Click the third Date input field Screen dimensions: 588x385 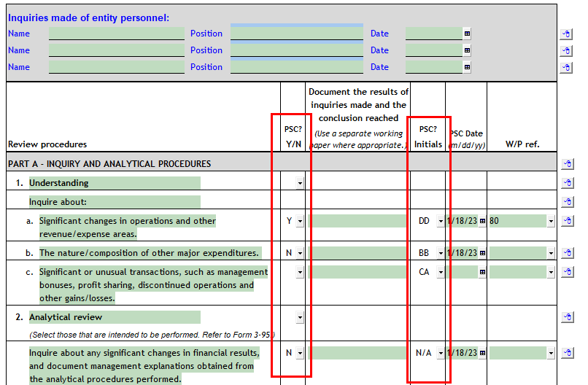point(434,67)
